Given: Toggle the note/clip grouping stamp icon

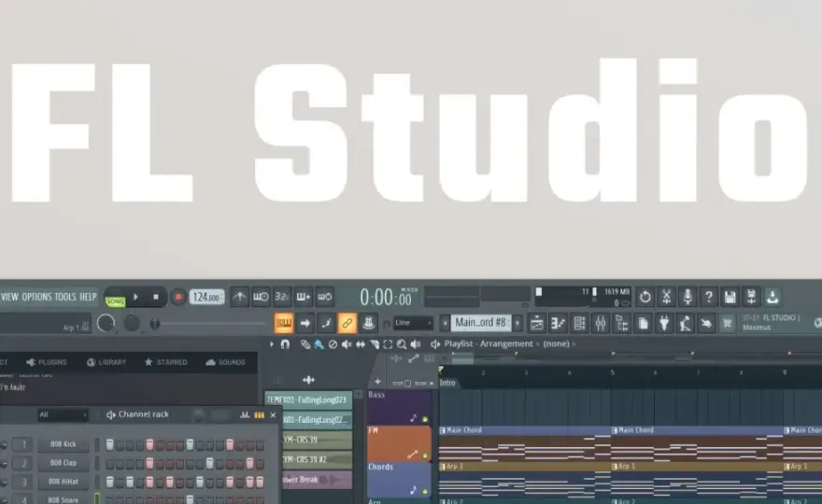Looking at the screenshot, I should click(x=369, y=323).
